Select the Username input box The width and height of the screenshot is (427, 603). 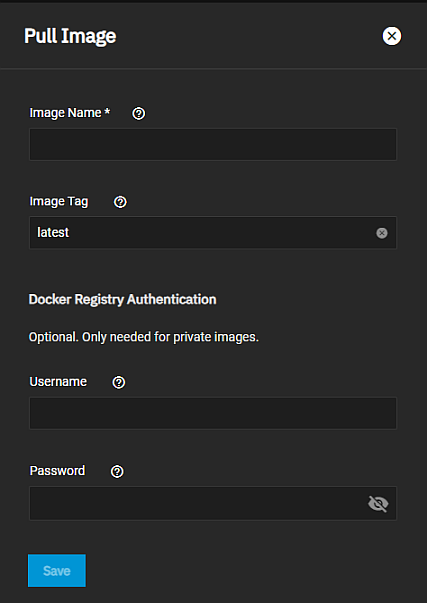[213, 413]
